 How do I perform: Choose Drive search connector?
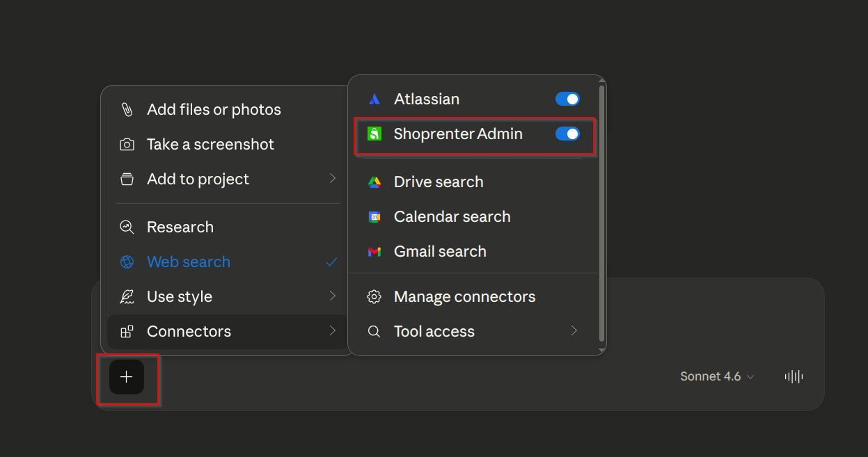click(473, 182)
